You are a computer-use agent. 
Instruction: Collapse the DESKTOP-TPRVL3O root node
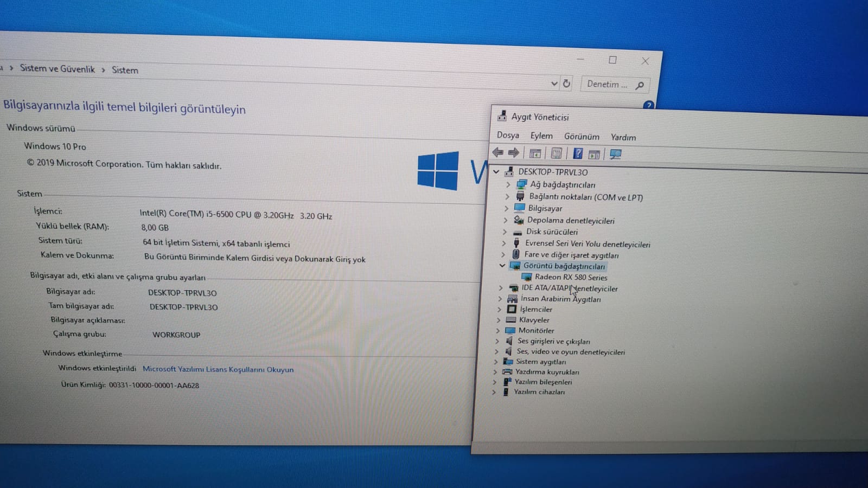pos(496,171)
